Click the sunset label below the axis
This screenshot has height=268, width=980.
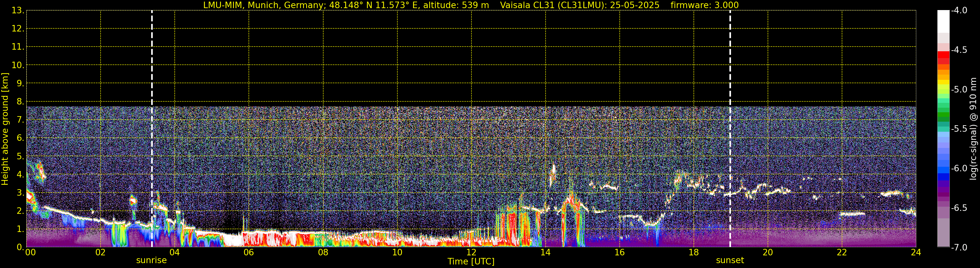[x=730, y=261]
